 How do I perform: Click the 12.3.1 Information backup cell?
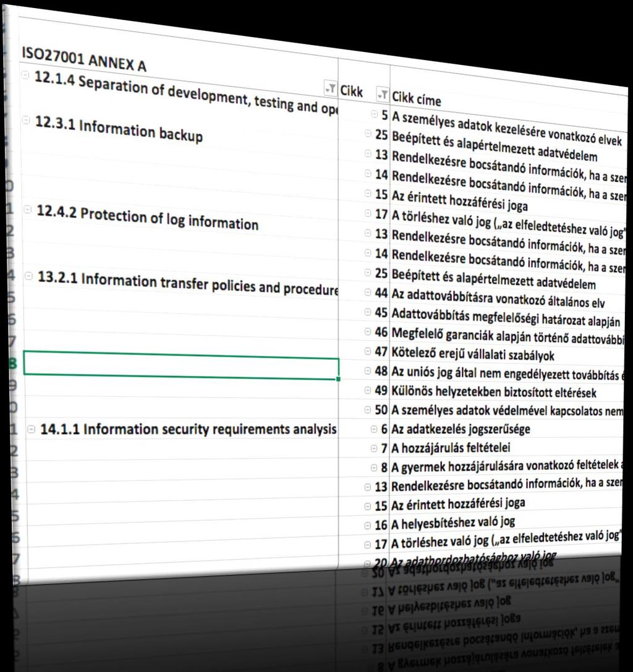[x=119, y=129]
